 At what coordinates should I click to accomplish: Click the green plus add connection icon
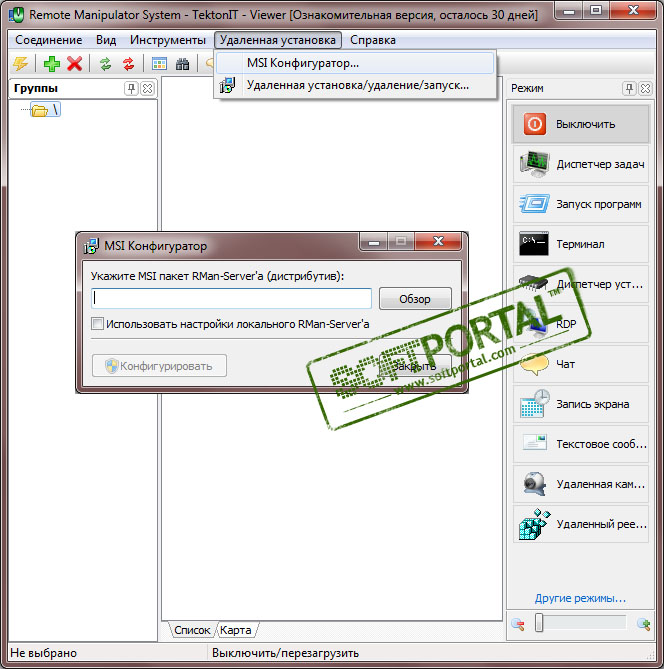[x=52, y=64]
